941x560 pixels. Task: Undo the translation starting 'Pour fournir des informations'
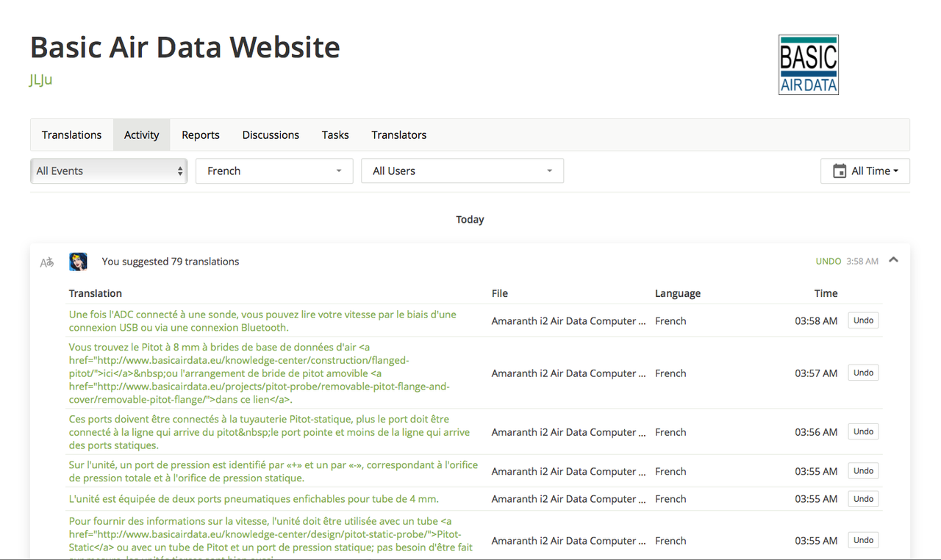863,540
